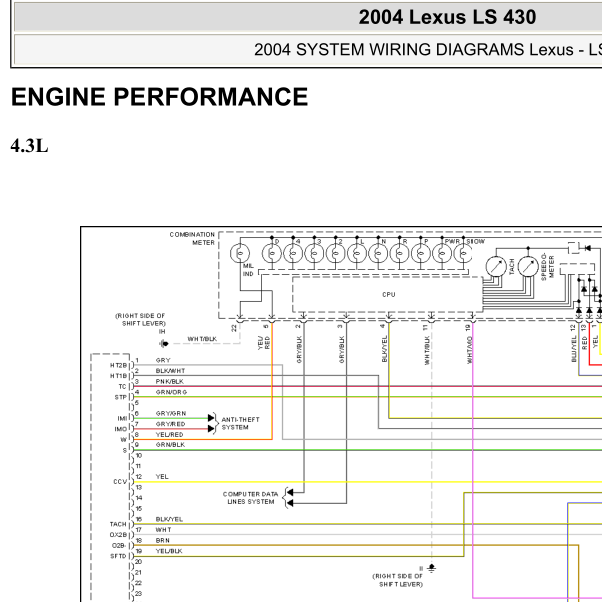Select the "GRN/ORG" wire label
The width and height of the screenshot is (602, 602).
(171, 392)
